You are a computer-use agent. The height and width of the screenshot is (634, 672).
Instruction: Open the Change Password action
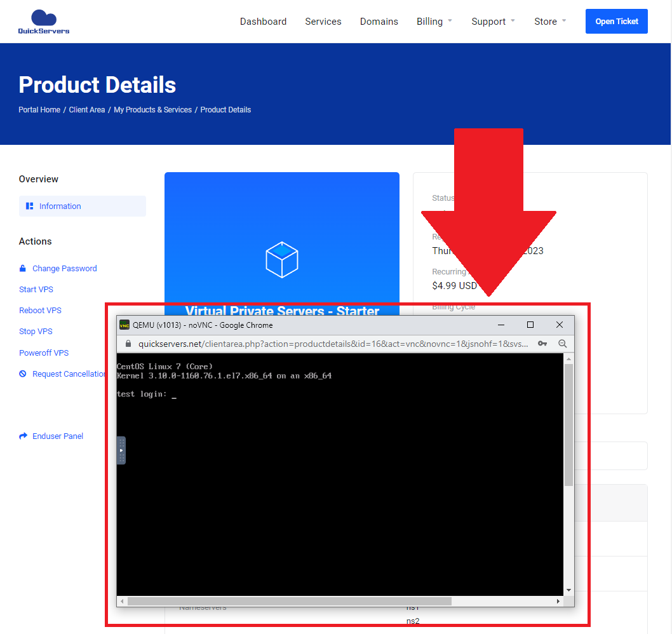click(x=58, y=268)
